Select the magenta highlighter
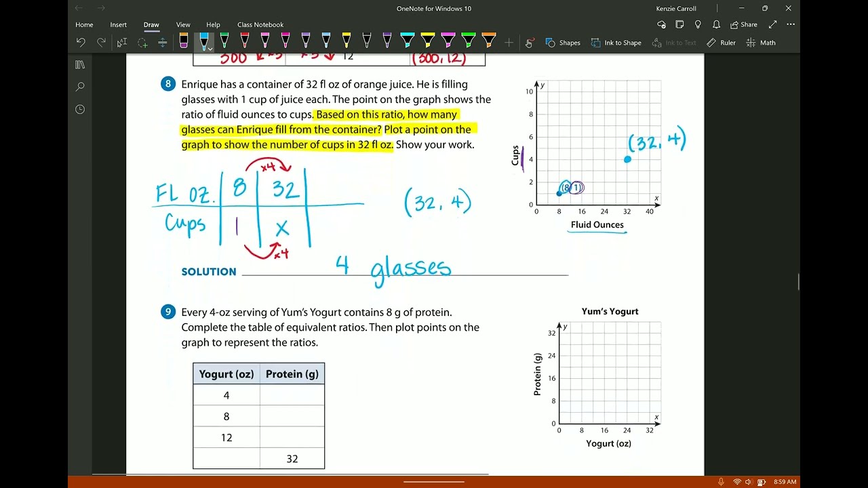The image size is (868, 488). [x=448, y=41]
